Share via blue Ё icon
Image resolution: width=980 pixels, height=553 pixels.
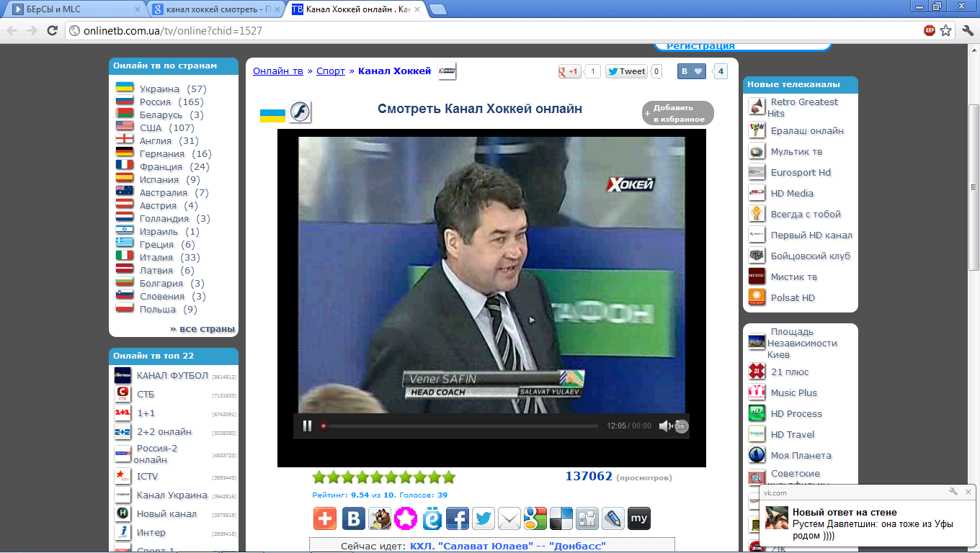(x=432, y=518)
